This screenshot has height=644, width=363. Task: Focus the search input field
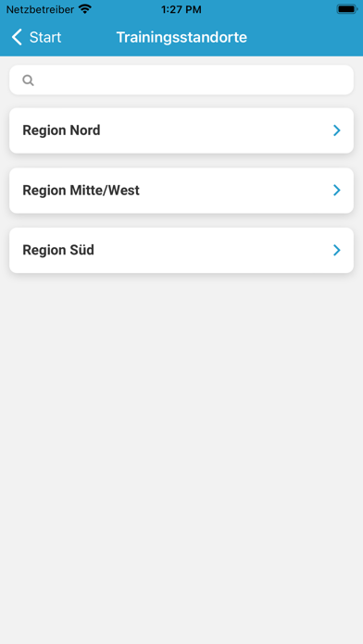click(181, 80)
